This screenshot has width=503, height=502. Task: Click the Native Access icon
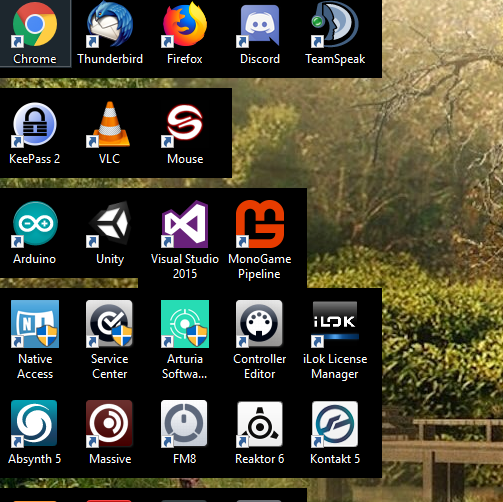[35, 324]
